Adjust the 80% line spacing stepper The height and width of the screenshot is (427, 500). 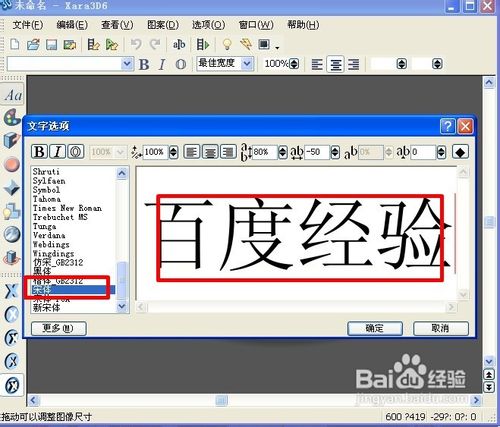tap(283, 152)
